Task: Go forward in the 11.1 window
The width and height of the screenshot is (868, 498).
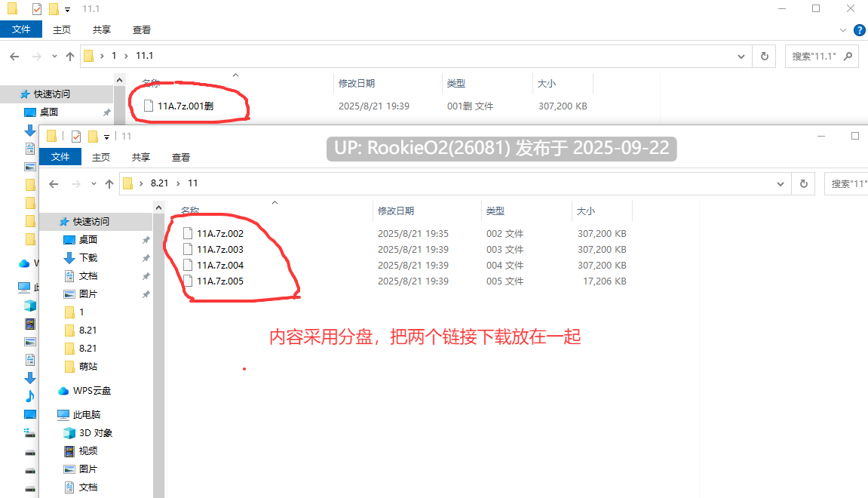Action: (36, 57)
